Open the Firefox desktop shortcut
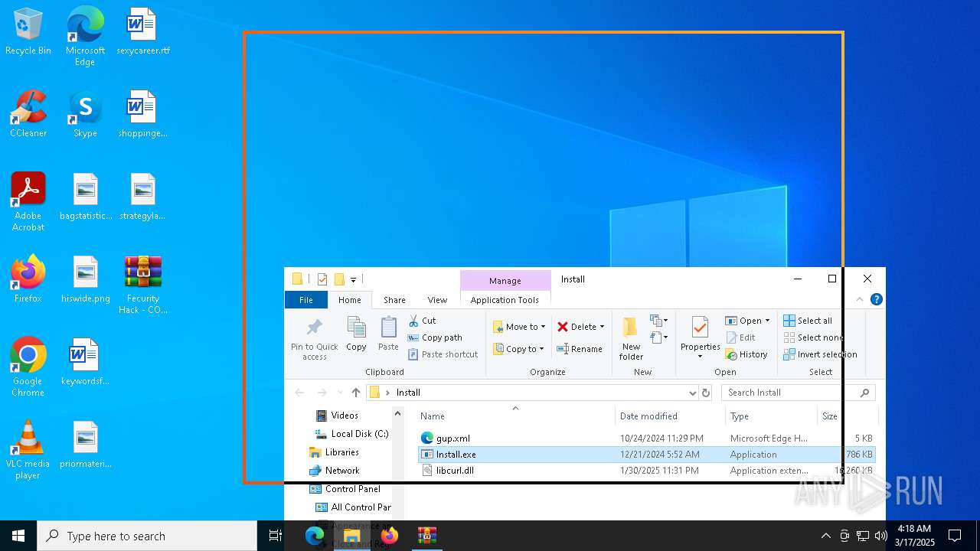The width and height of the screenshot is (980, 551). [28, 280]
